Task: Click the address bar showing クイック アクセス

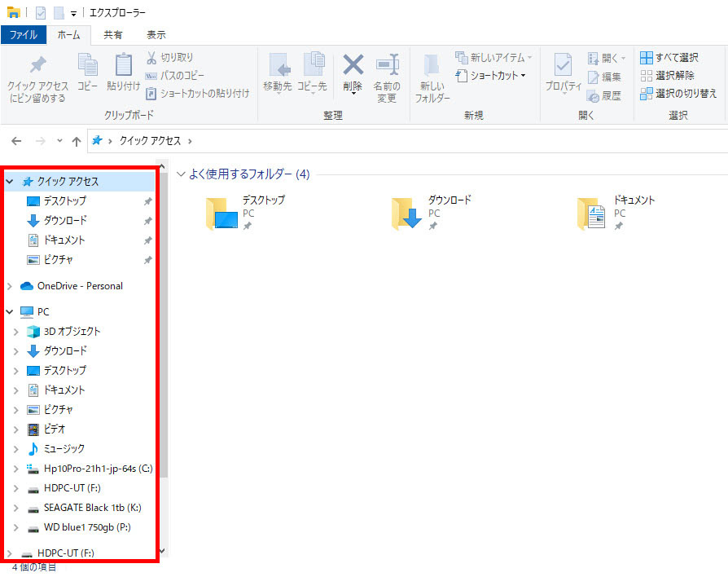Action: (x=407, y=141)
